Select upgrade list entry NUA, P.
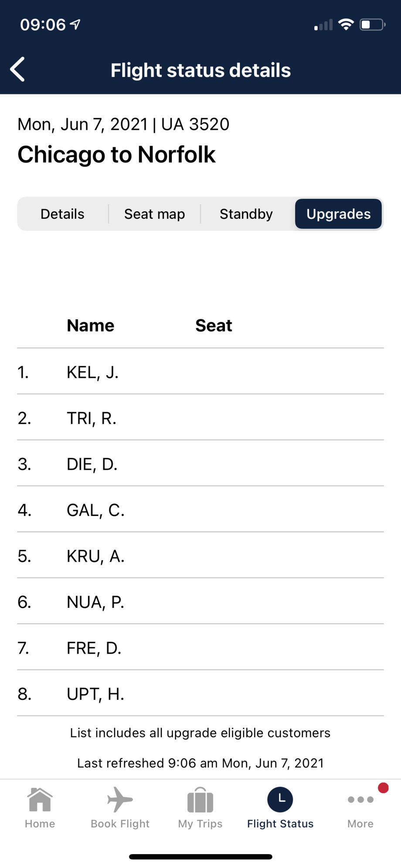Viewport: 401px width, 868px height. pyautogui.click(x=200, y=602)
